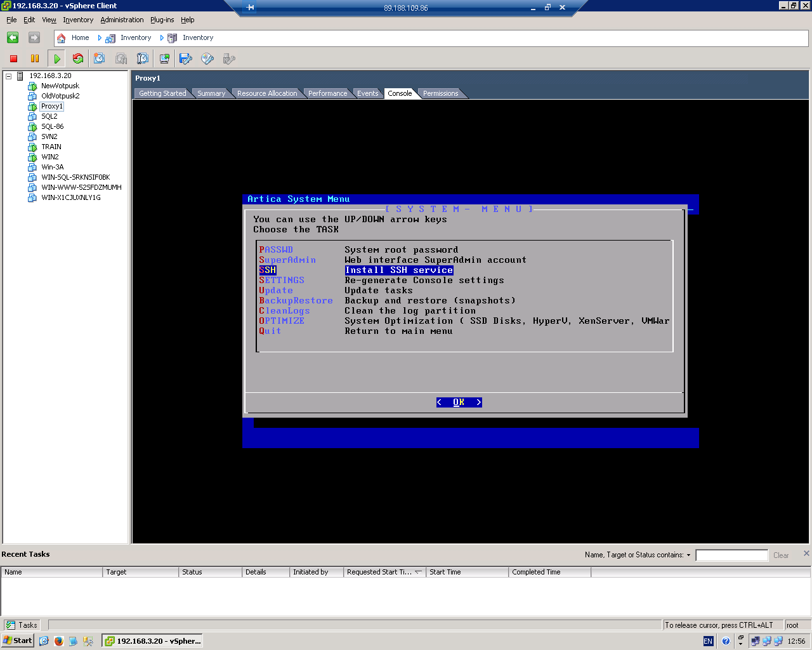
Task: Launch the virtual machine console icon
Action: point(164,58)
